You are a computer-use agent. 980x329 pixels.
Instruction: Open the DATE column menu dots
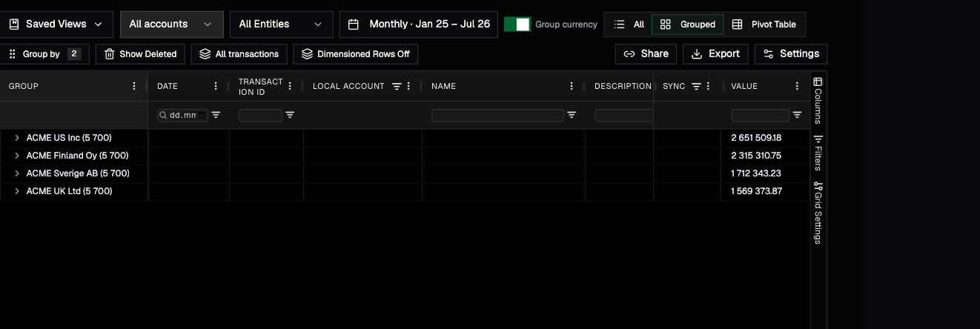coord(216,87)
